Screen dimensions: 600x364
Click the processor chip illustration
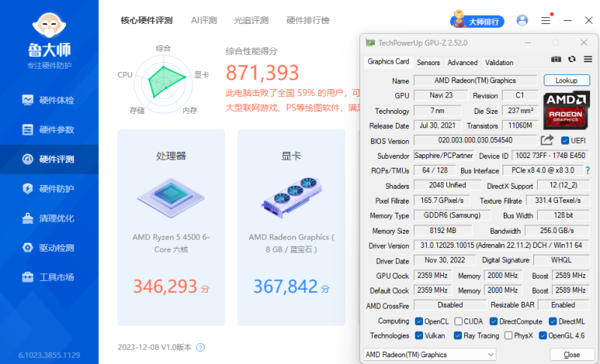[x=171, y=198]
